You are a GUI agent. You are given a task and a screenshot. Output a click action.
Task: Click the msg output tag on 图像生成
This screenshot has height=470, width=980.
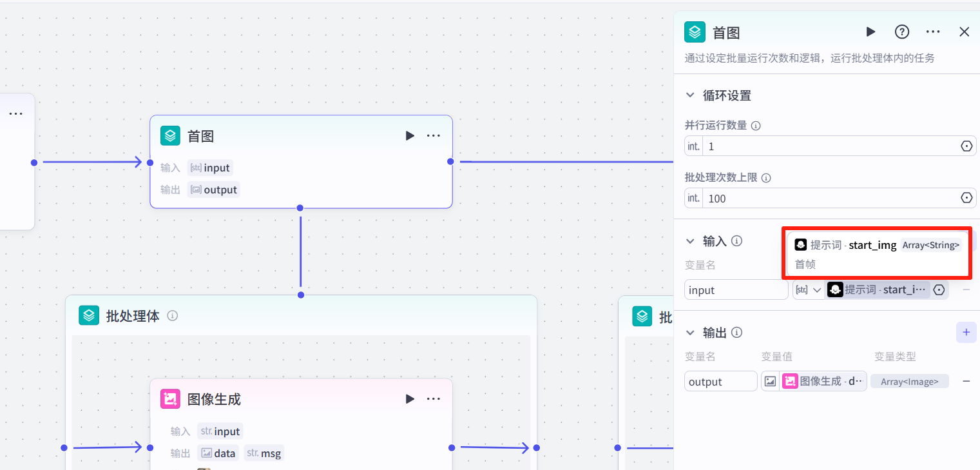click(x=264, y=453)
